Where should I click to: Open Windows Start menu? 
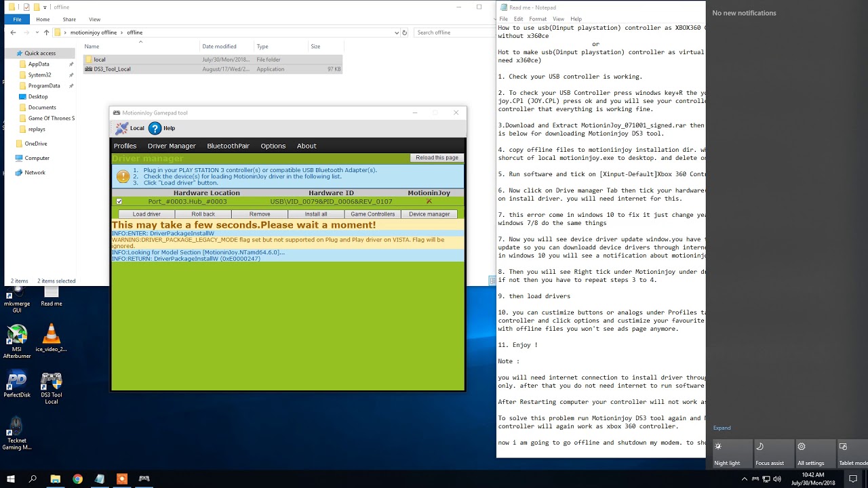click(11, 479)
